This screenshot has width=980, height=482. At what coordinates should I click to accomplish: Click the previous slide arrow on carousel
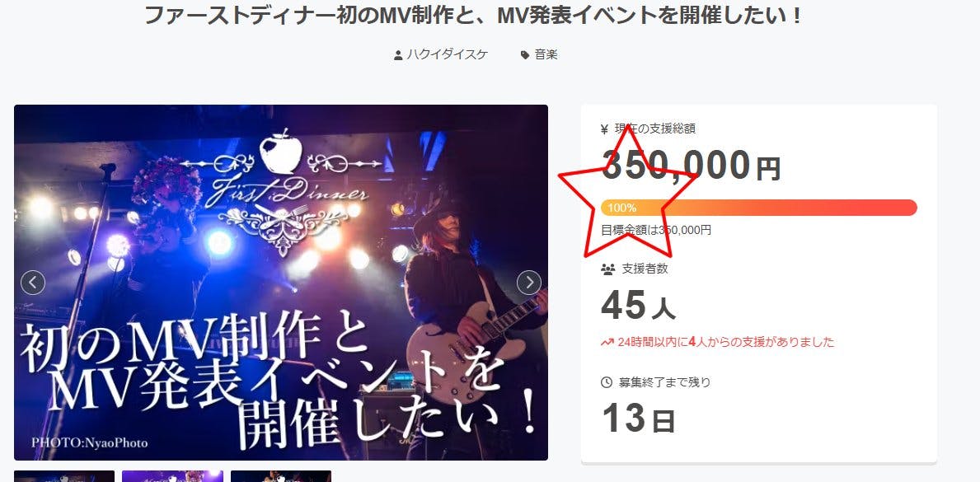tap(33, 283)
